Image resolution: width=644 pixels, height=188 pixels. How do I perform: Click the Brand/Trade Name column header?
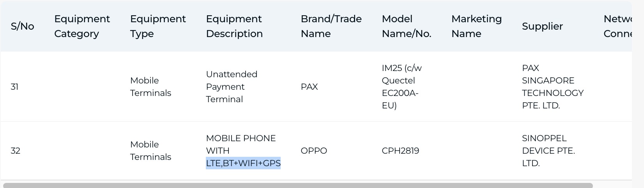[331, 26]
